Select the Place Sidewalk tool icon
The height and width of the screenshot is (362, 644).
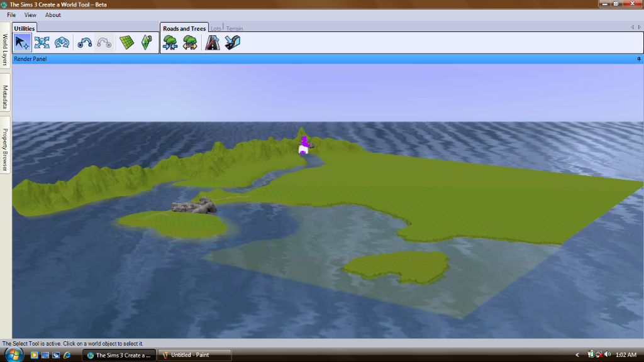(x=233, y=43)
